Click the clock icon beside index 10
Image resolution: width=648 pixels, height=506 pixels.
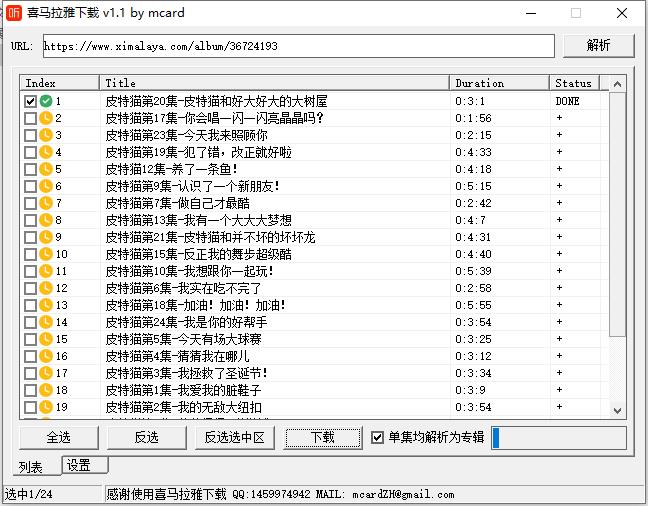pyautogui.click(x=46, y=254)
